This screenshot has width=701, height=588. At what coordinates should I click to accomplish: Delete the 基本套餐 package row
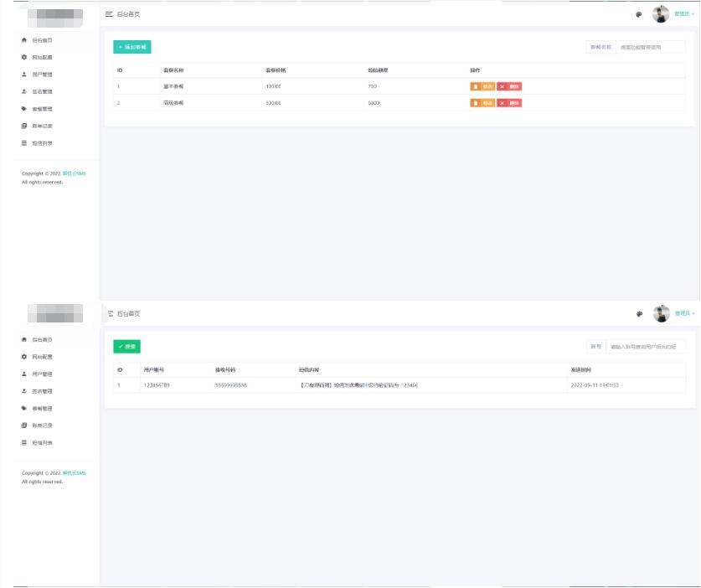[x=509, y=86]
